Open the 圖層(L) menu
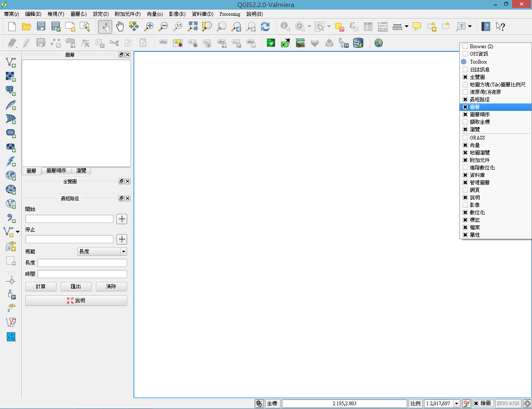532x409 pixels. tap(79, 14)
